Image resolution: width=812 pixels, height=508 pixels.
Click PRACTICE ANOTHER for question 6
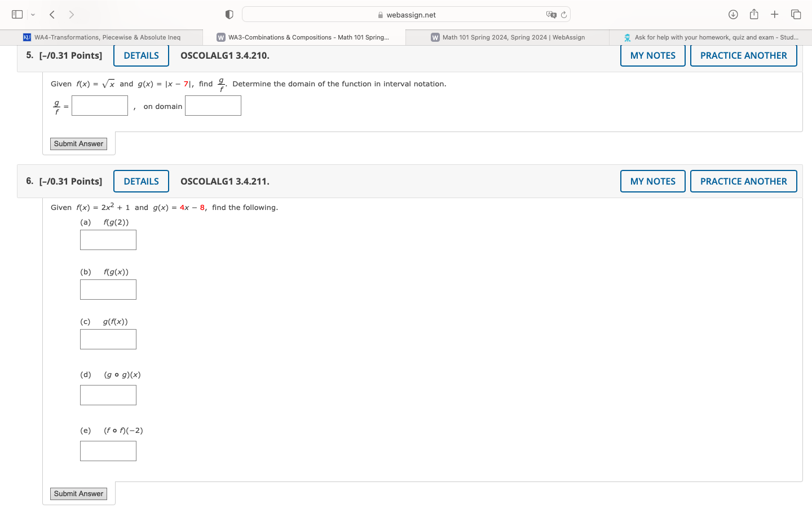(743, 181)
